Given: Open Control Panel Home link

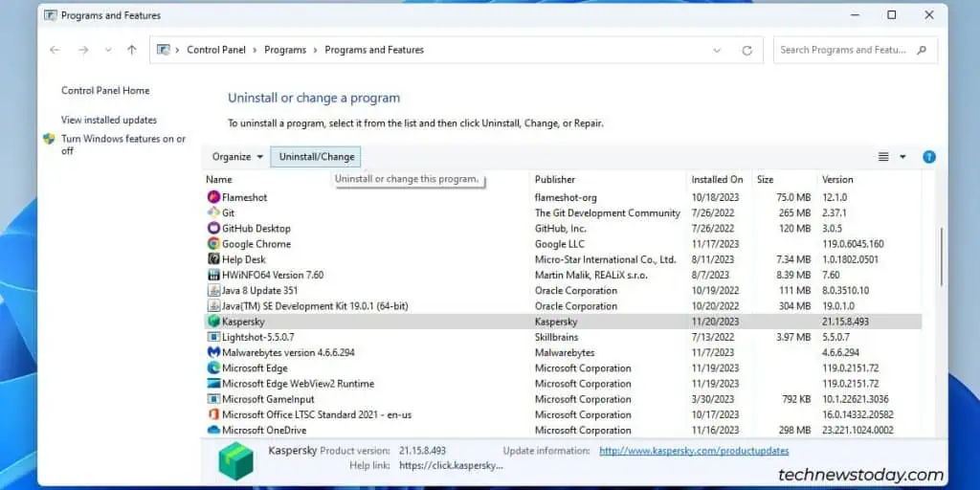Looking at the screenshot, I should [105, 91].
